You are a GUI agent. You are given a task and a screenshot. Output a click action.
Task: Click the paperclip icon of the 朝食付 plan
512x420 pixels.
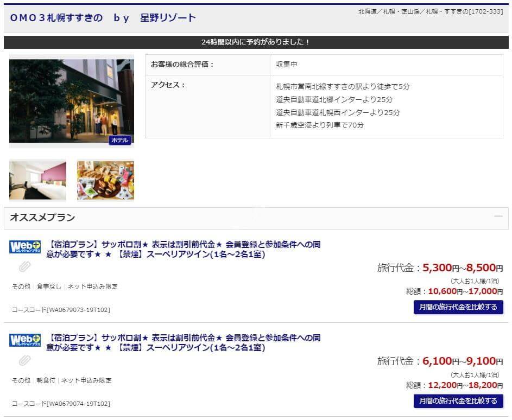tap(25, 360)
